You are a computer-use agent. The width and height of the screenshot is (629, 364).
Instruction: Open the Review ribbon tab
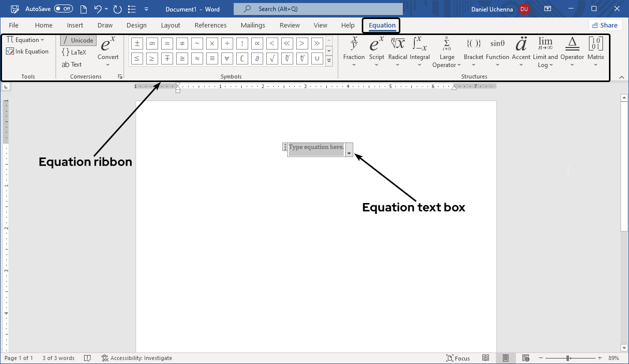point(289,25)
